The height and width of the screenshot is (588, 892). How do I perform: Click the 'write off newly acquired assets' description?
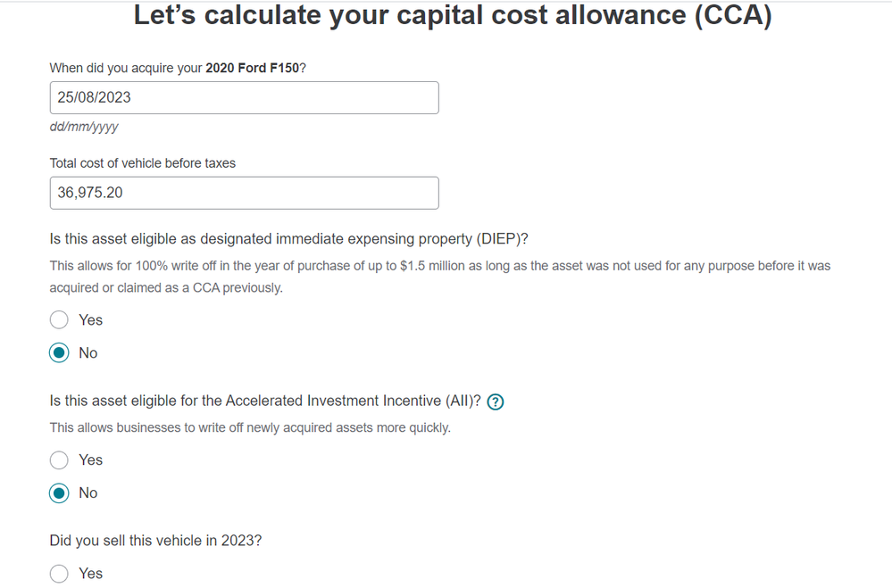click(250, 427)
